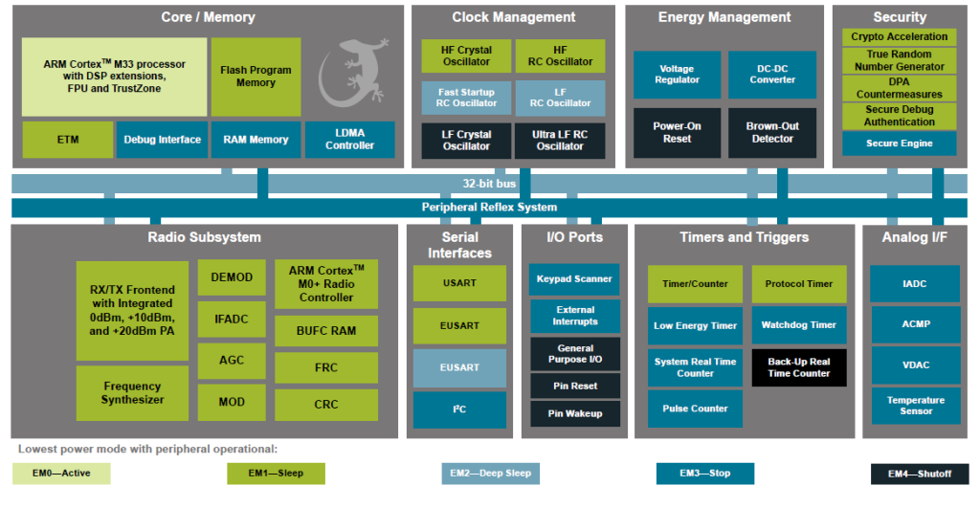The width and height of the screenshot is (980, 508).
Task: Select the Ultra LF RC Oscillator block
Action: click(x=560, y=140)
